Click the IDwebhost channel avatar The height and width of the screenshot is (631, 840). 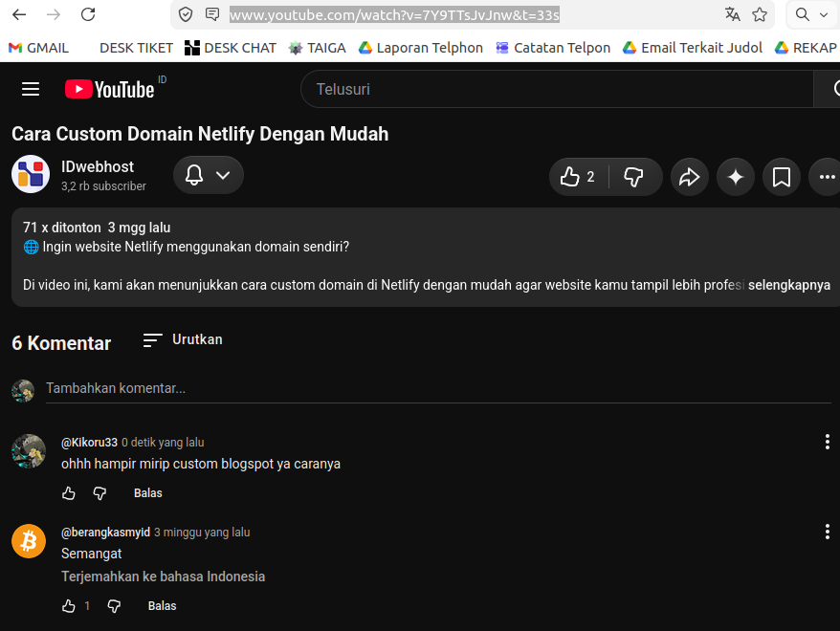tap(31, 174)
